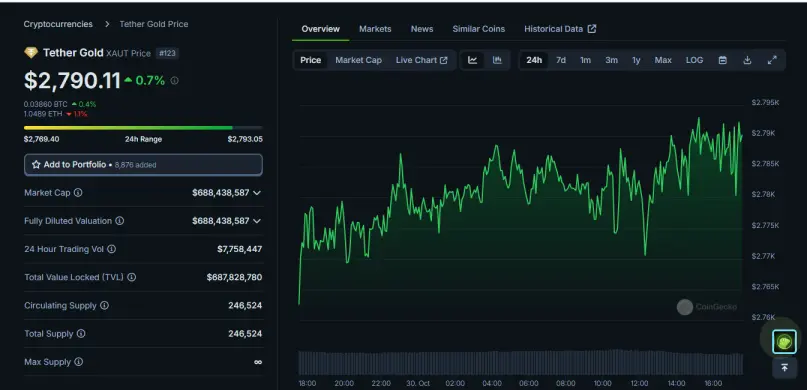Screen dimensions: 807x390
Task: Click the $2.795K y-axis label
Action: coord(765,102)
